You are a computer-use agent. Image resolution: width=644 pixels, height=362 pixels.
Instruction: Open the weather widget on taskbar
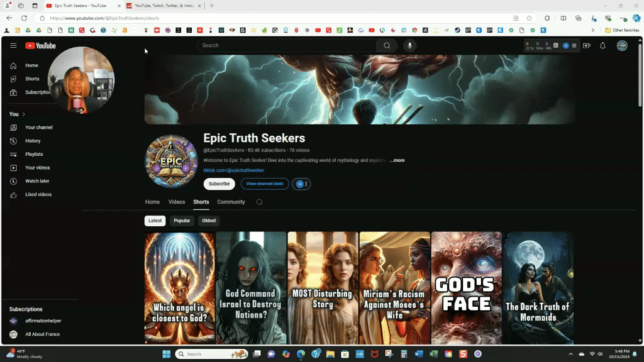[x=24, y=354]
